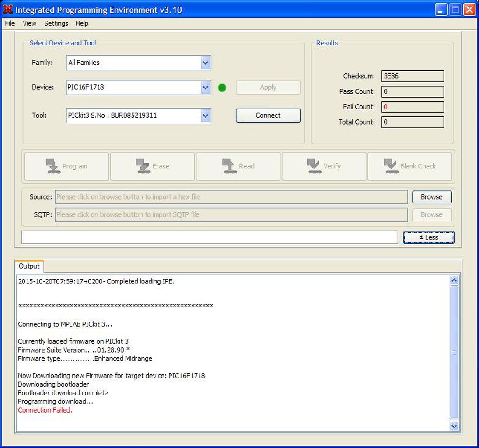
Task: Click Browse next to Source field
Action: (x=432, y=197)
